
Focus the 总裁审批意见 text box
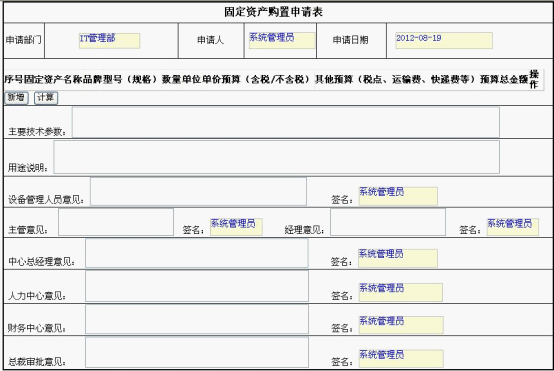click(197, 352)
